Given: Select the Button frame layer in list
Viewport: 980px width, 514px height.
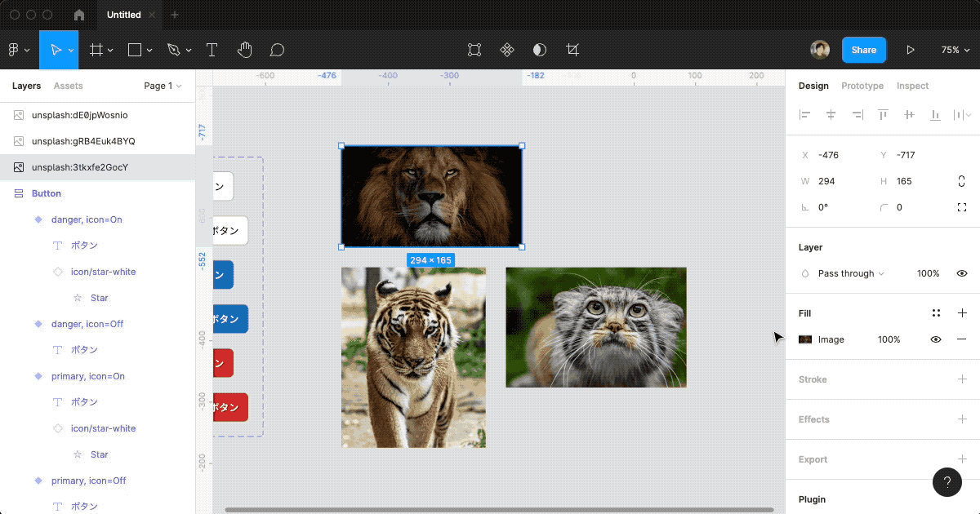Looking at the screenshot, I should coord(47,193).
